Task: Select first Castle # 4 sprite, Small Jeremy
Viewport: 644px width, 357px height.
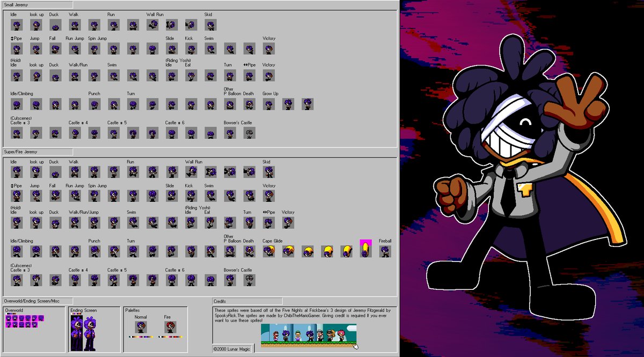Action: click(75, 133)
